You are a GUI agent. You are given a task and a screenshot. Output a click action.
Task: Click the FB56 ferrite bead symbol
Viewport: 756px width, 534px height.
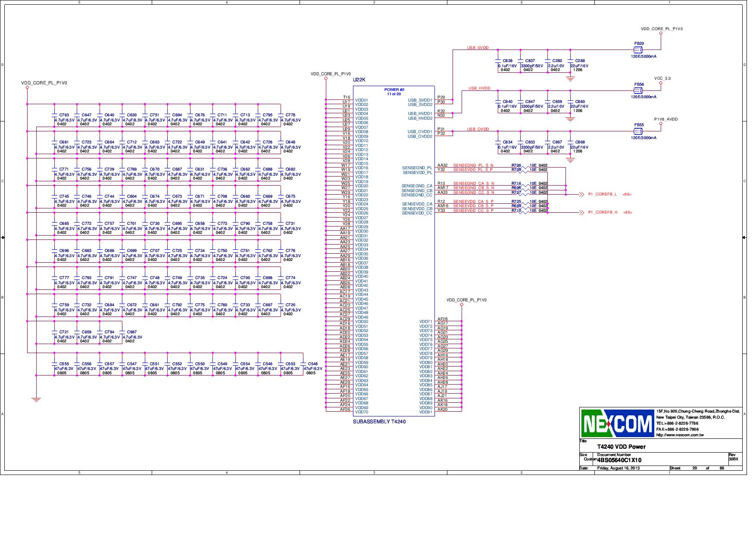[638, 90]
